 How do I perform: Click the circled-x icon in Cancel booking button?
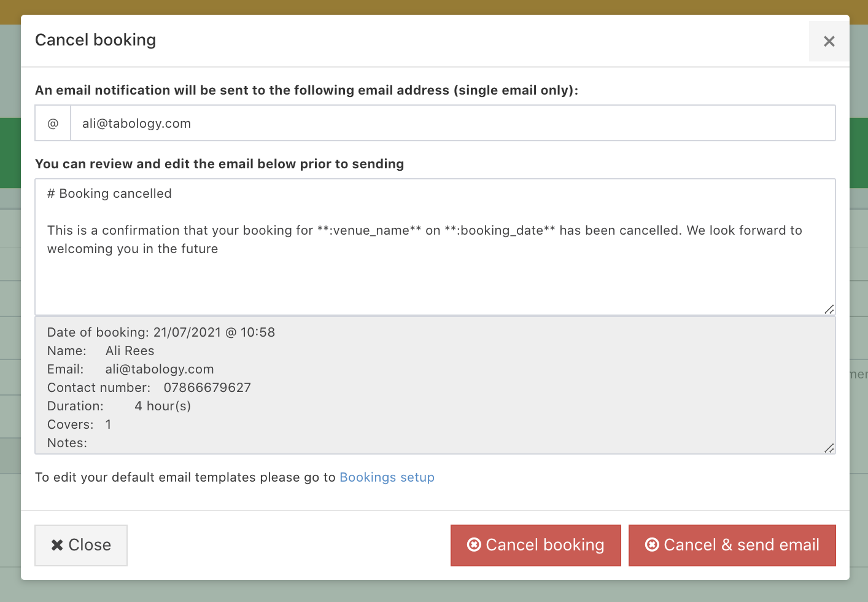point(474,545)
